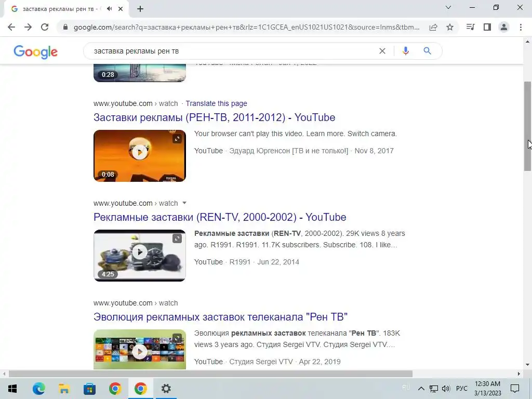Click the vertical scrollbar thumb
Image resolution: width=532 pixels, height=399 pixels.
[x=527, y=126]
